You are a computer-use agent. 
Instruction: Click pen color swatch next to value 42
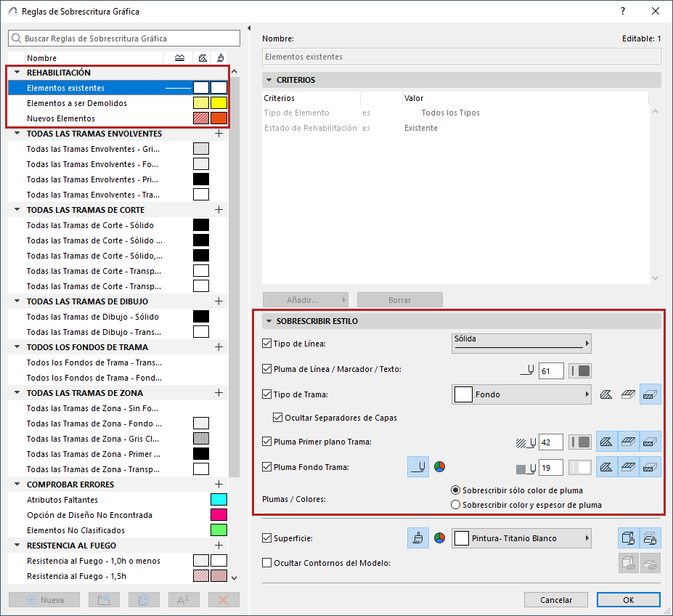(580, 442)
